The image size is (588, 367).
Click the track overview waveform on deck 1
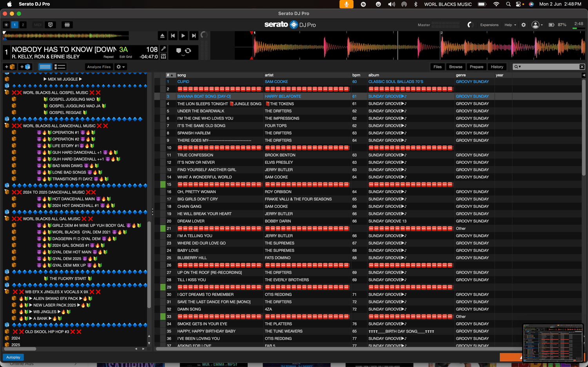66,36
